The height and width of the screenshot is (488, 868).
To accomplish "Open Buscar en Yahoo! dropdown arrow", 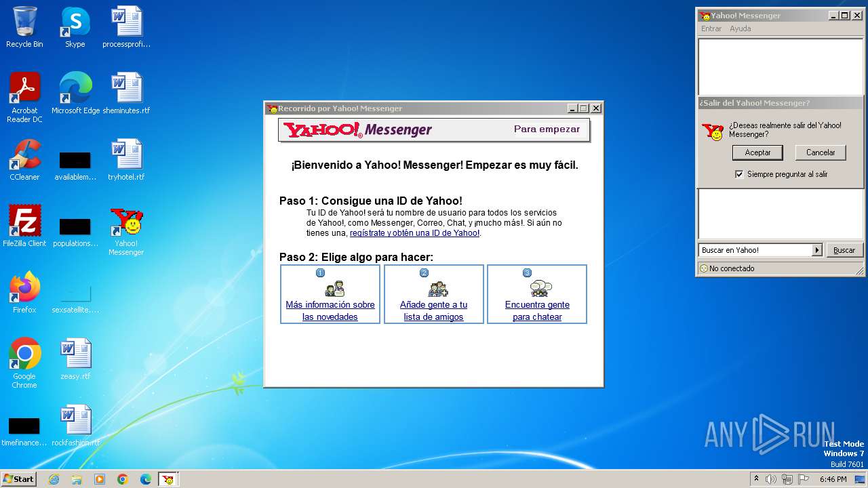I will [x=817, y=250].
